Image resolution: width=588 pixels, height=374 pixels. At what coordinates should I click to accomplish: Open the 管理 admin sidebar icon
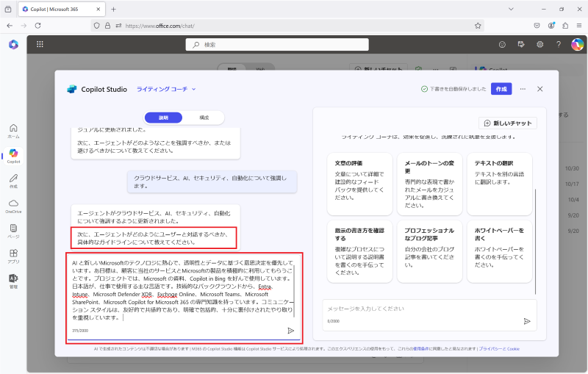pos(13,281)
